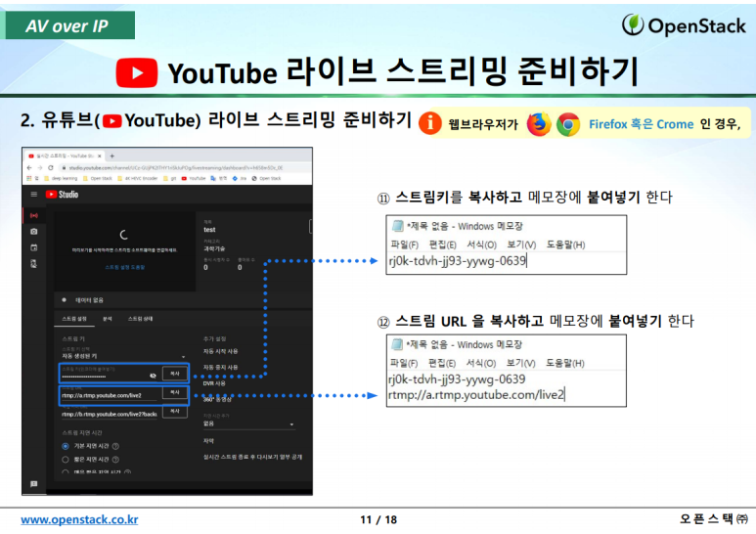Click the Notepad icon of the window containing the rtmp URL
This screenshot has width=756, height=534.
(397, 344)
